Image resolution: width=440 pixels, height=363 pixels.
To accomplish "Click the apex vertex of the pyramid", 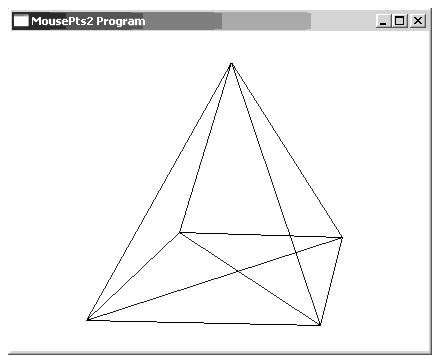I will [231, 63].
